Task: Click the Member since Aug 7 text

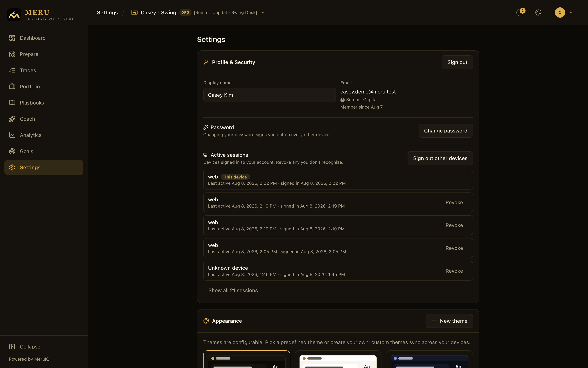Action: 361,107
